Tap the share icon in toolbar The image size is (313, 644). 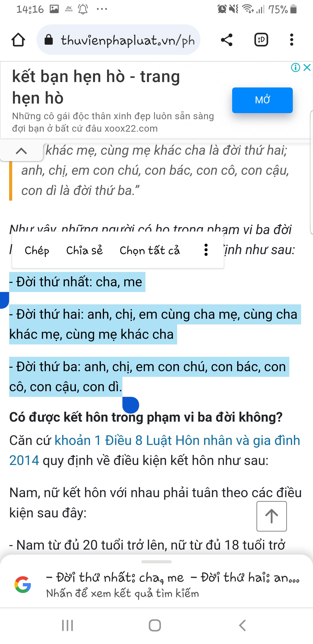tap(226, 40)
